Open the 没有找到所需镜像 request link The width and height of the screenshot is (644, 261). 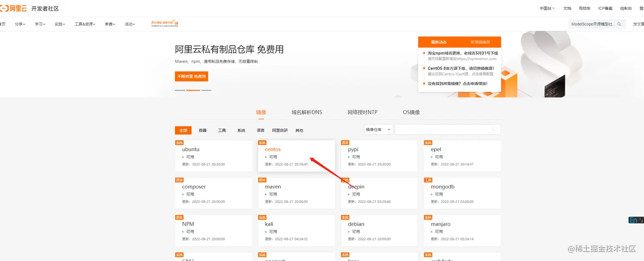(457, 84)
